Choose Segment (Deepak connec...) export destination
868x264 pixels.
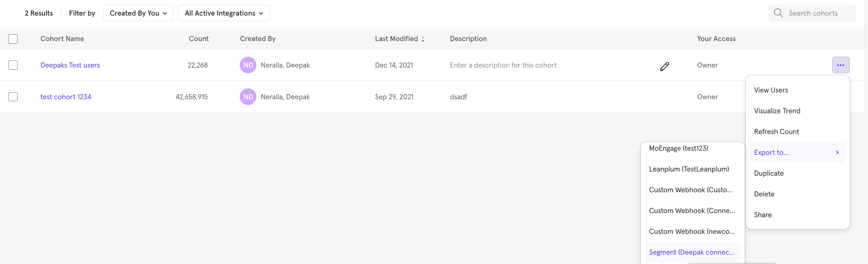click(x=692, y=252)
